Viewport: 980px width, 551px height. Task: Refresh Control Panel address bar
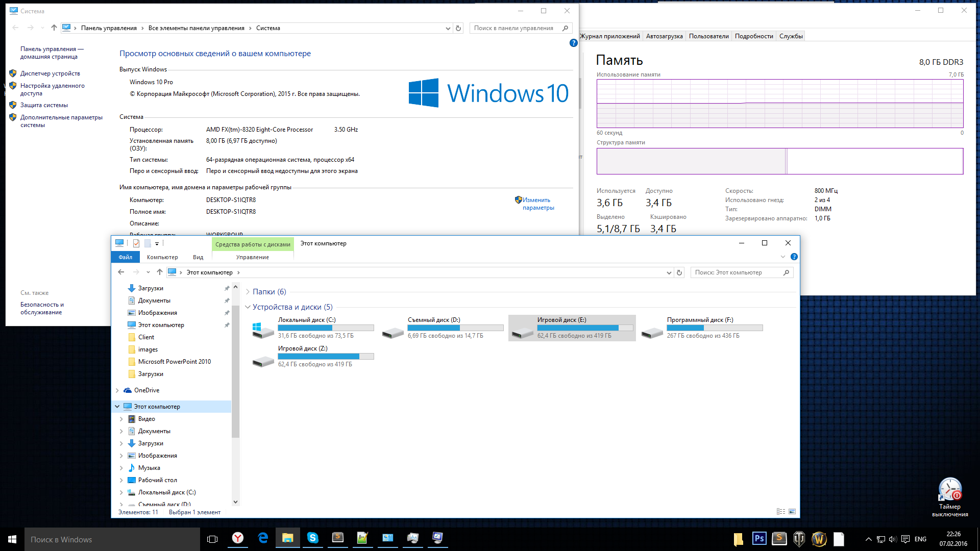(x=458, y=28)
